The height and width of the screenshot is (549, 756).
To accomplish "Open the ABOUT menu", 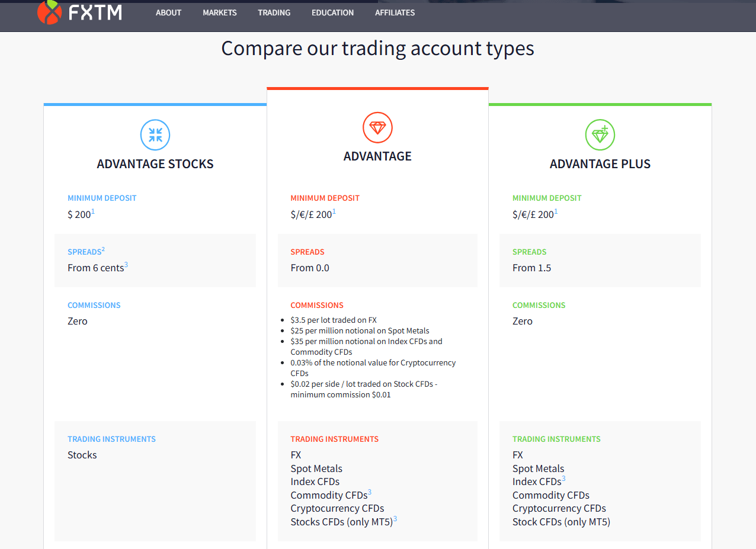I will 168,12.
